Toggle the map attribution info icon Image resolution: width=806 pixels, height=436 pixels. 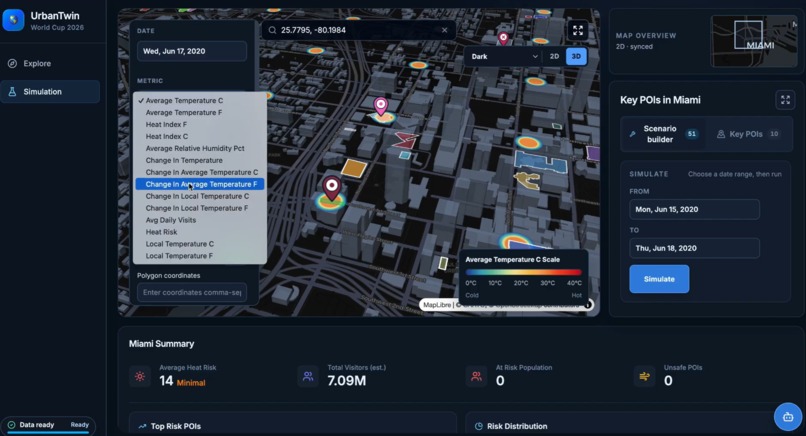pyautogui.click(x=588, y=305)
